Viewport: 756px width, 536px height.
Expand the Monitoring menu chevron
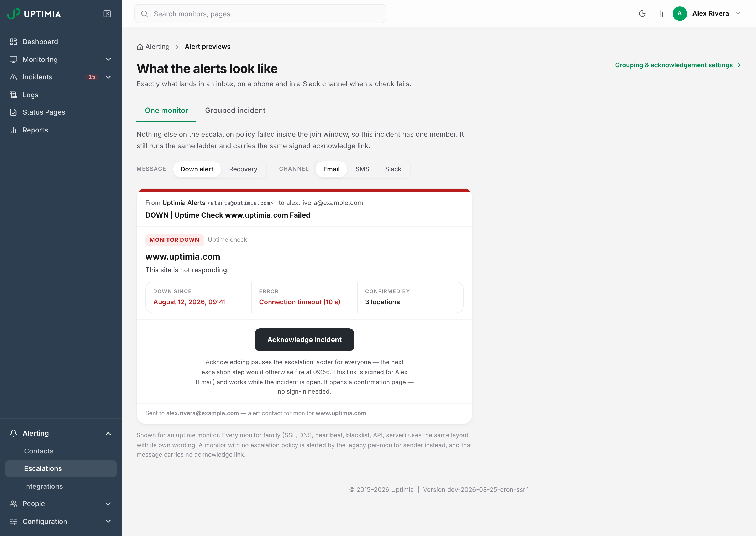(108, 59)
